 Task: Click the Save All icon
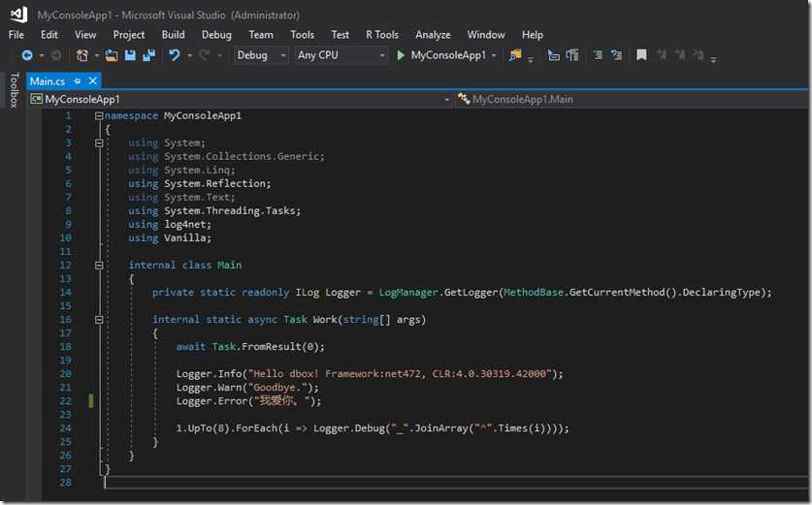(x=149, y=56)
